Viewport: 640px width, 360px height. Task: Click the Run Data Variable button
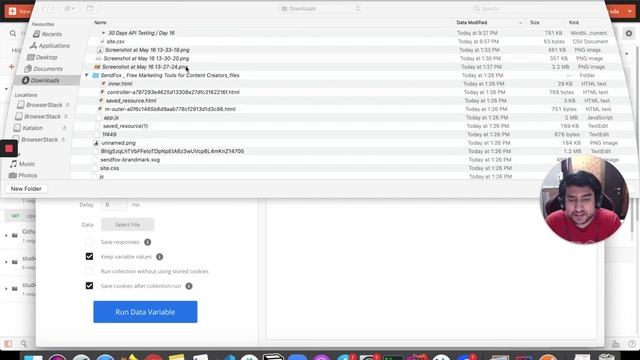click(145, 312)
